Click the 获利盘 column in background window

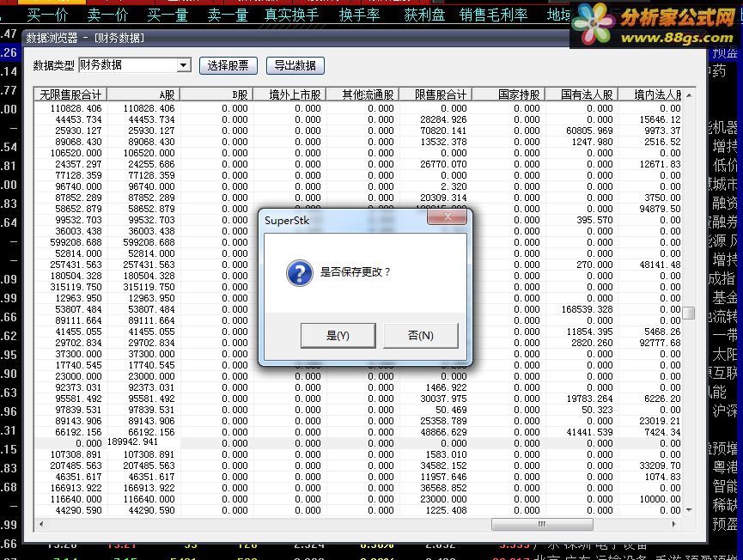[x=424, y=15]
